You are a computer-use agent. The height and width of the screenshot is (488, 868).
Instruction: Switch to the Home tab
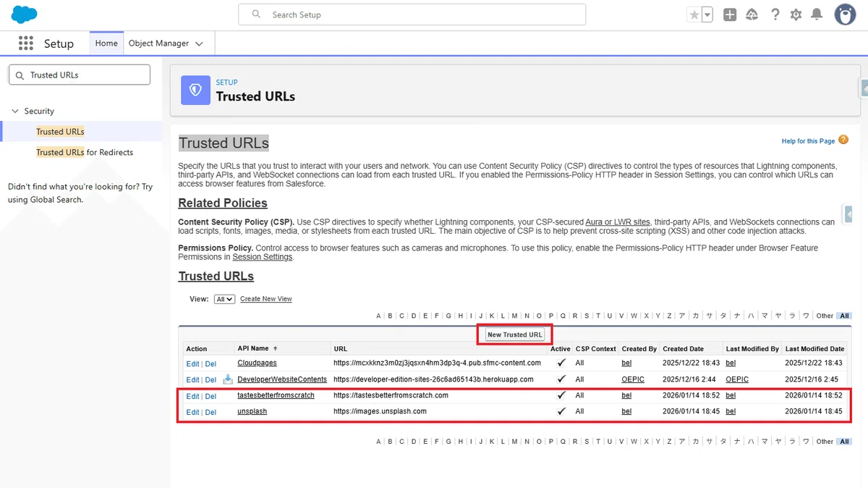click(106, 43)
